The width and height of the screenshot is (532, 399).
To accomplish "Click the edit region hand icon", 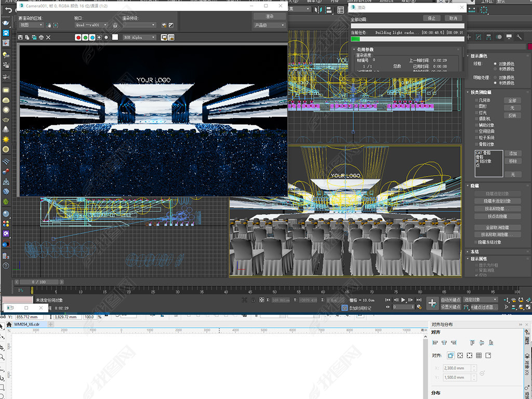I will click(x=48, y=25).
